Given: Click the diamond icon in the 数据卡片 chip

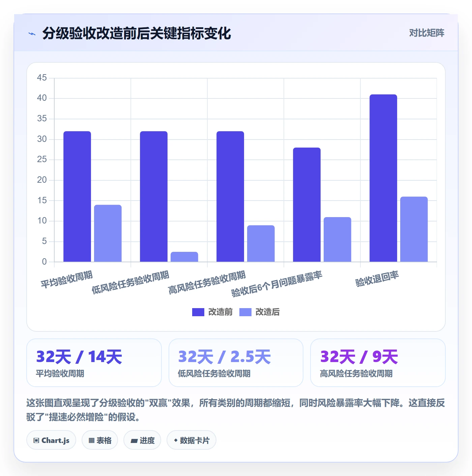Looking at the screenshot, I should (176, 440).
